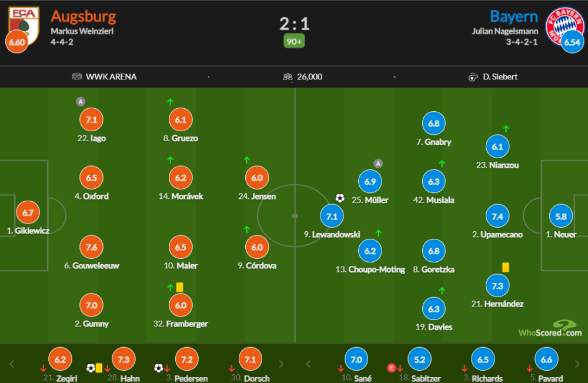
Task: Open the Augsburg team name link
Action: (x=83, y=16)
